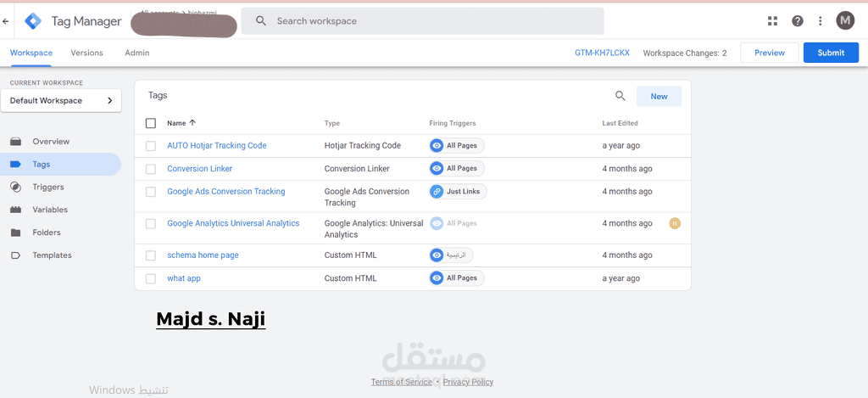Open the Terms of Service link
Image resolution: width=868 pixels, height=398 pixels.
pyautogui.click(x=401, y=382)
